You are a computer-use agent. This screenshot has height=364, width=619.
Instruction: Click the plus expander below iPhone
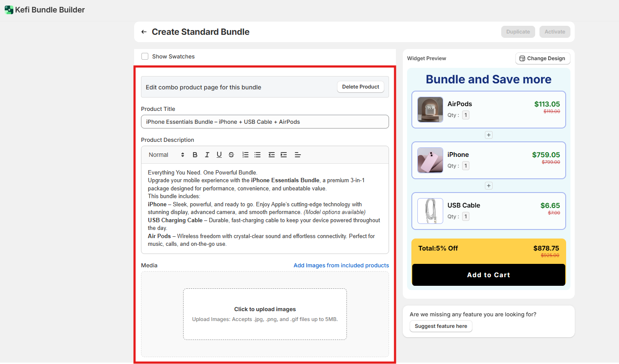click(489, 186)
